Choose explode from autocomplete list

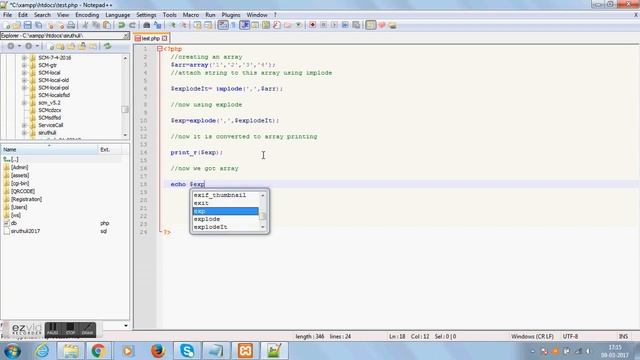point(226,219)
